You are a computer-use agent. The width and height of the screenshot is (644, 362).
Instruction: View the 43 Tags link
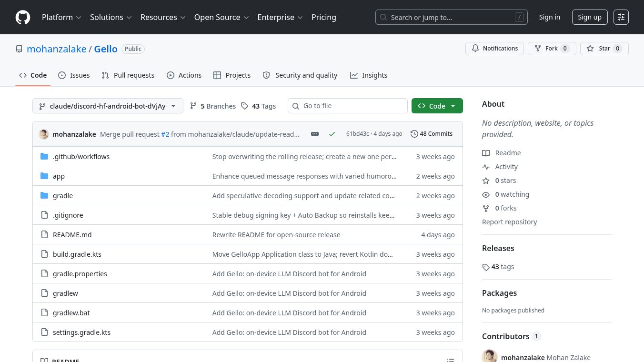[258, 106]
